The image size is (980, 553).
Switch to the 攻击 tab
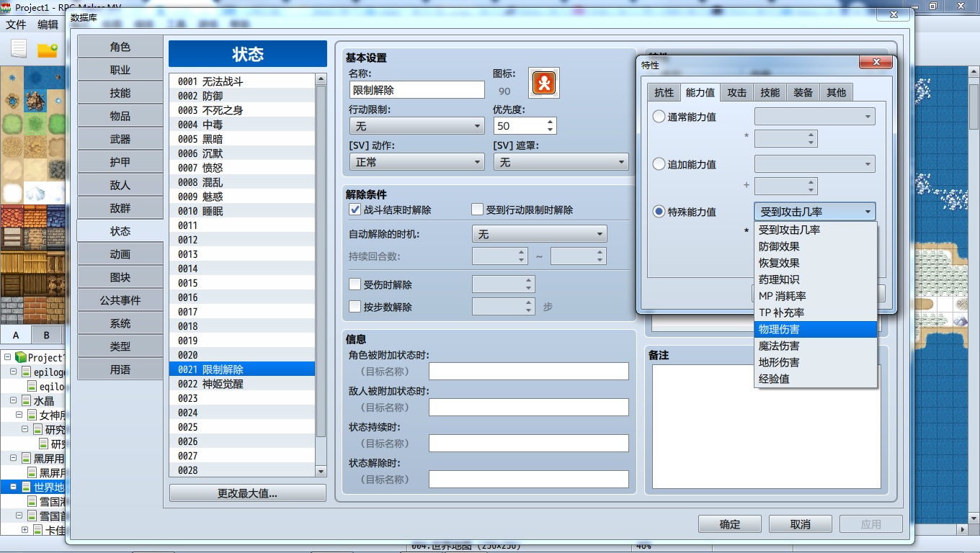click(736, 92)
